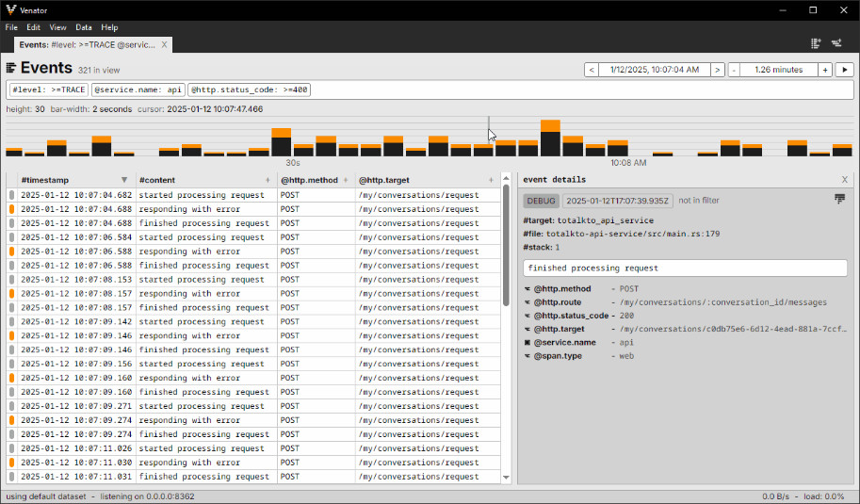Click the @service.name: api filter chip
860x504 pixels.
(x=138, y=90)
